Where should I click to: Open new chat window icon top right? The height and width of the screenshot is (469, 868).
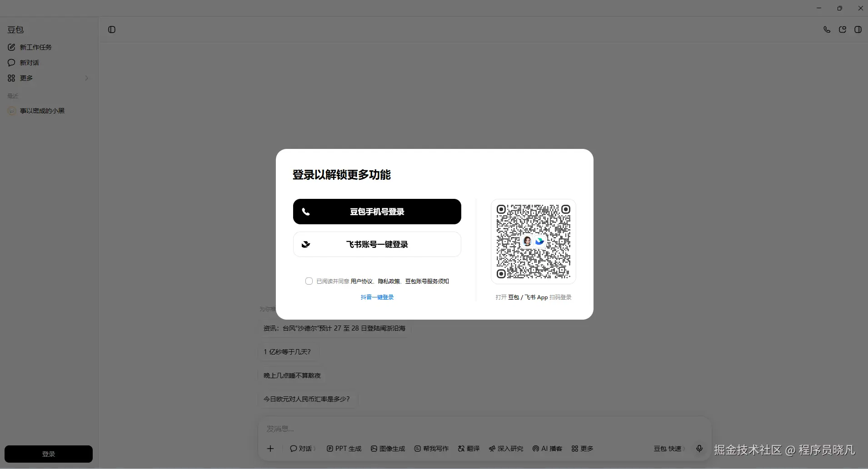tap(843, 30)
